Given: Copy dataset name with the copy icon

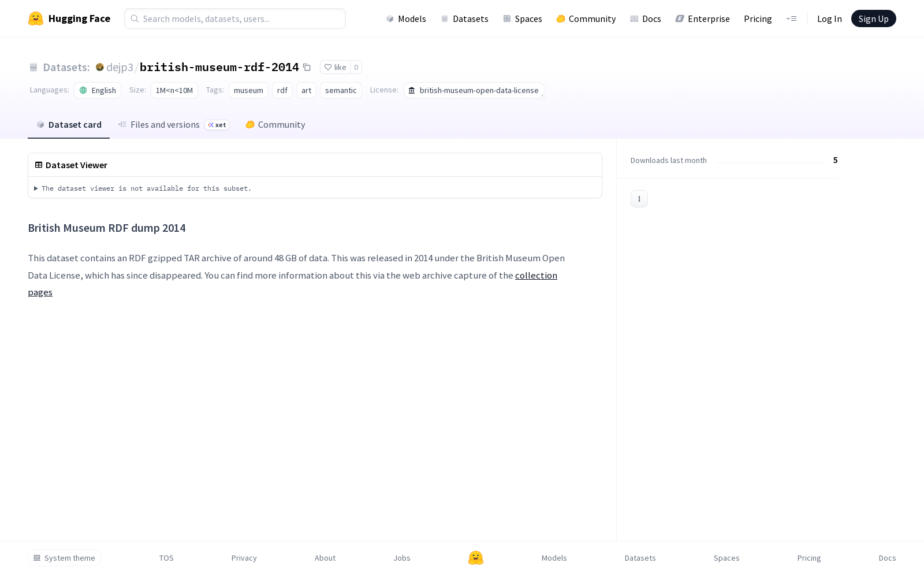Looking at the screenshot, I should [307, 67].
